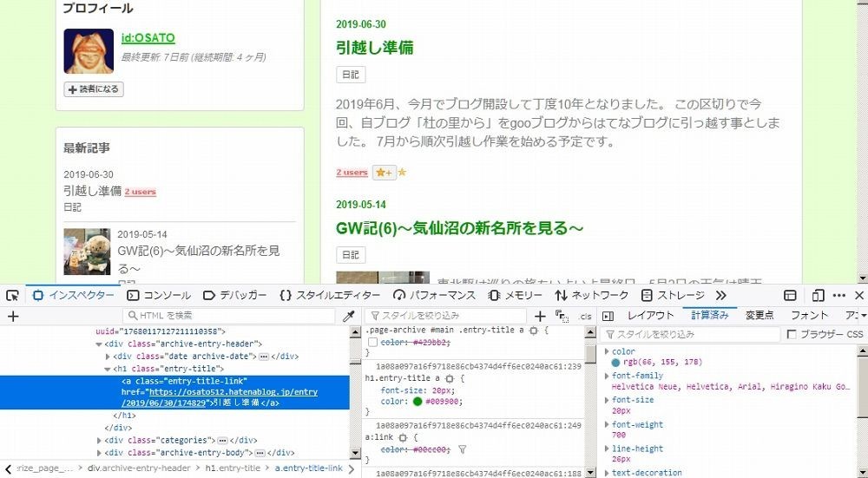This screenshot has height=478, width=868.
Task: Highlight elements matching a:link selector
Action: (x=403, y=437)
